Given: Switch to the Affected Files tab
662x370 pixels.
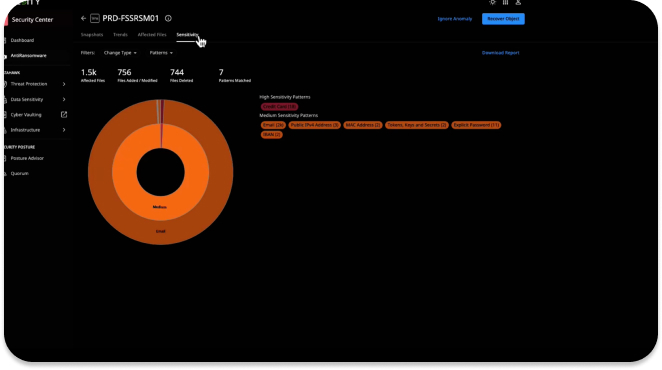Looking at the screenshot, I should [152, 35].
